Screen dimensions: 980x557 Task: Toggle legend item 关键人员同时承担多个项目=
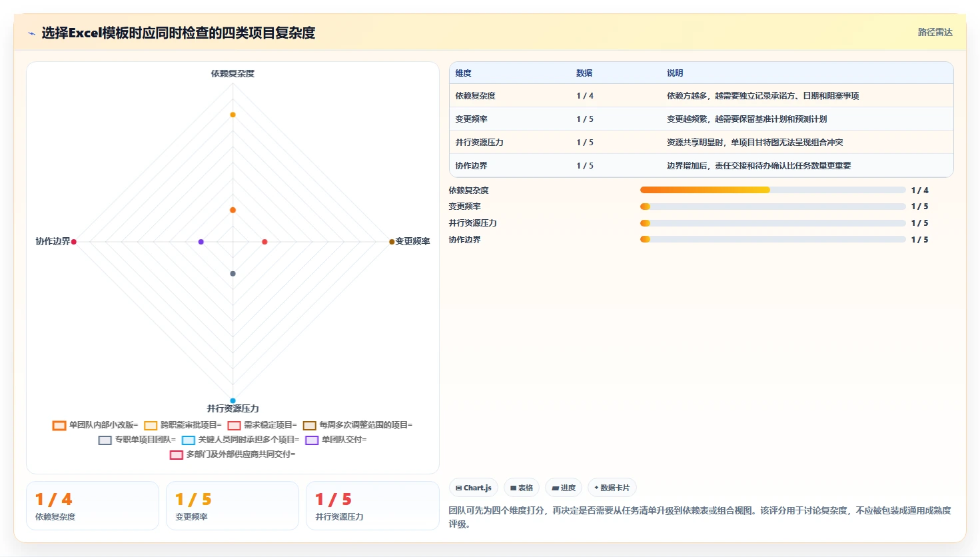241,440
